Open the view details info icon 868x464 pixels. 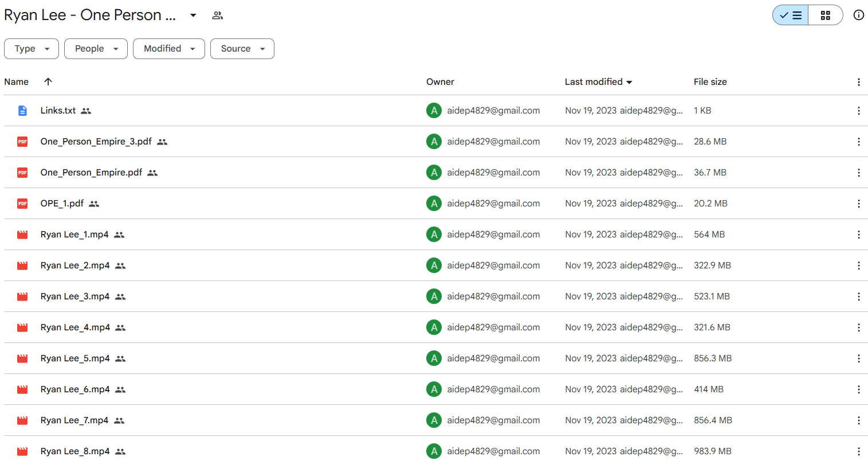[x=858, y=15]
